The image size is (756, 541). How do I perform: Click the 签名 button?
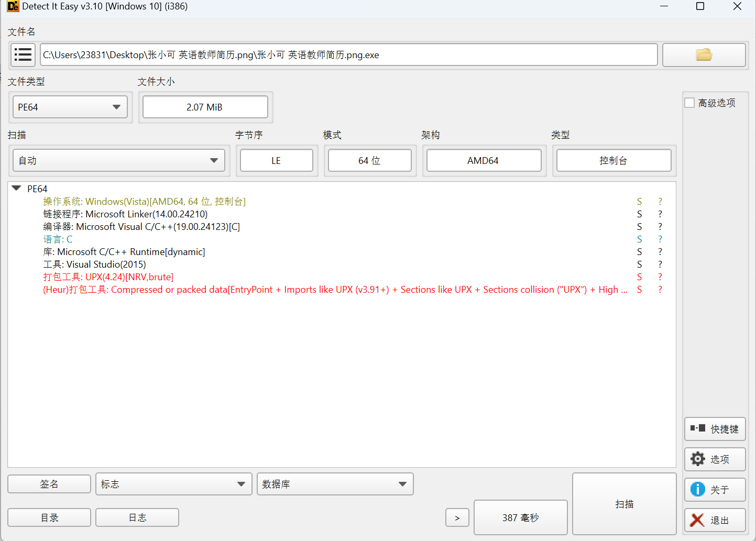point(49,484)
